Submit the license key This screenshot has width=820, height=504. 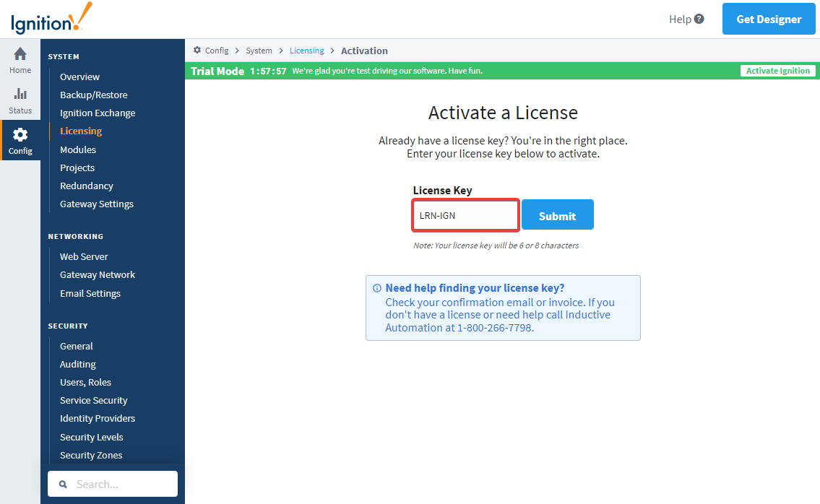pyautogui.click(x=558, y=214)
